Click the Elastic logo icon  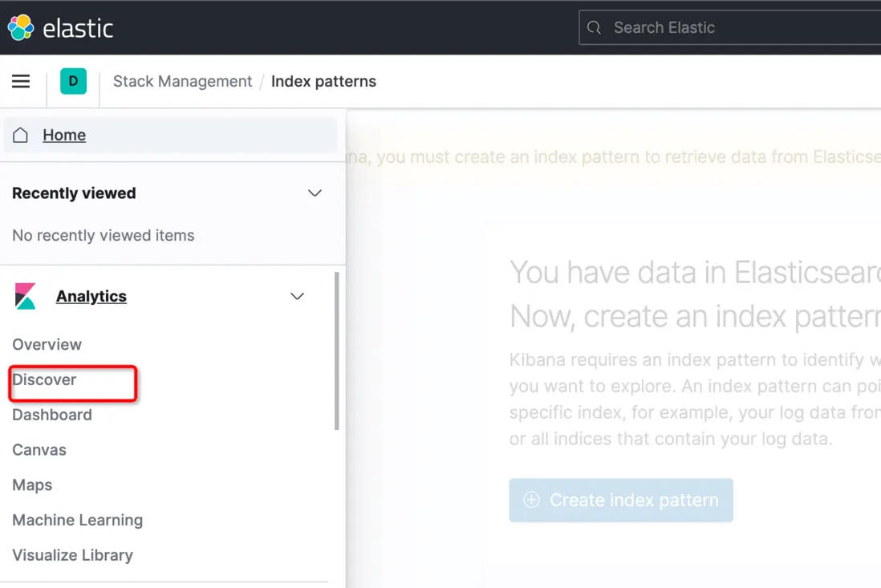[21, 27]
